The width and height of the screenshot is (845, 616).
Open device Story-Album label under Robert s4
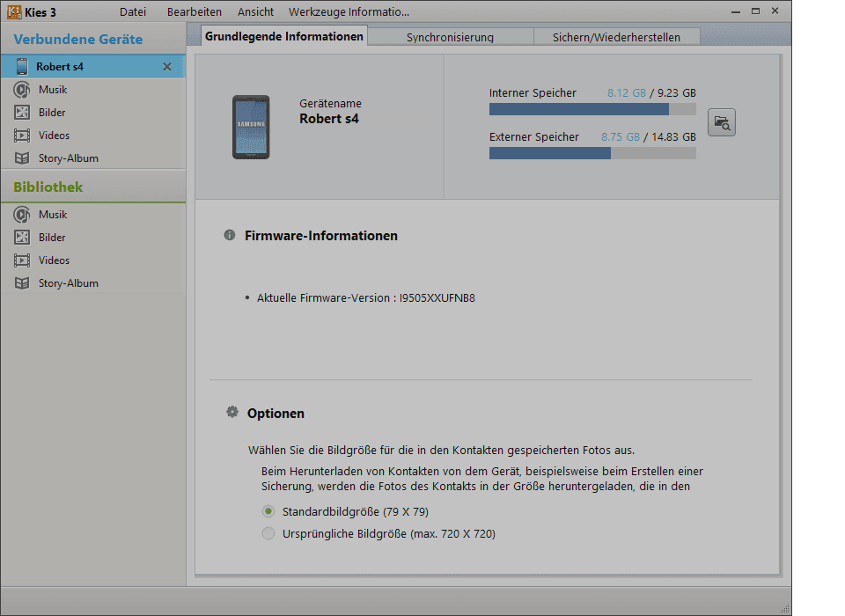(x=69, y=158)
